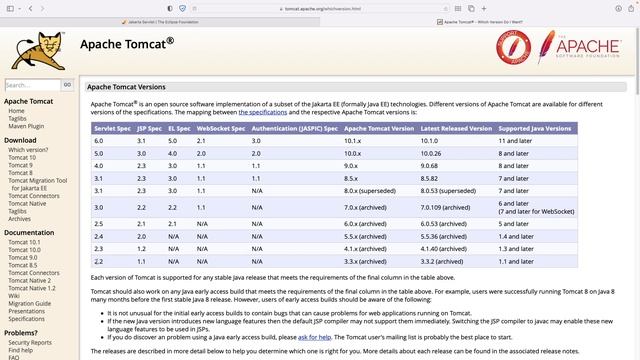640x360 pixels.
Task: Click the grid icon left of tab overview
Action: [458, 9]
